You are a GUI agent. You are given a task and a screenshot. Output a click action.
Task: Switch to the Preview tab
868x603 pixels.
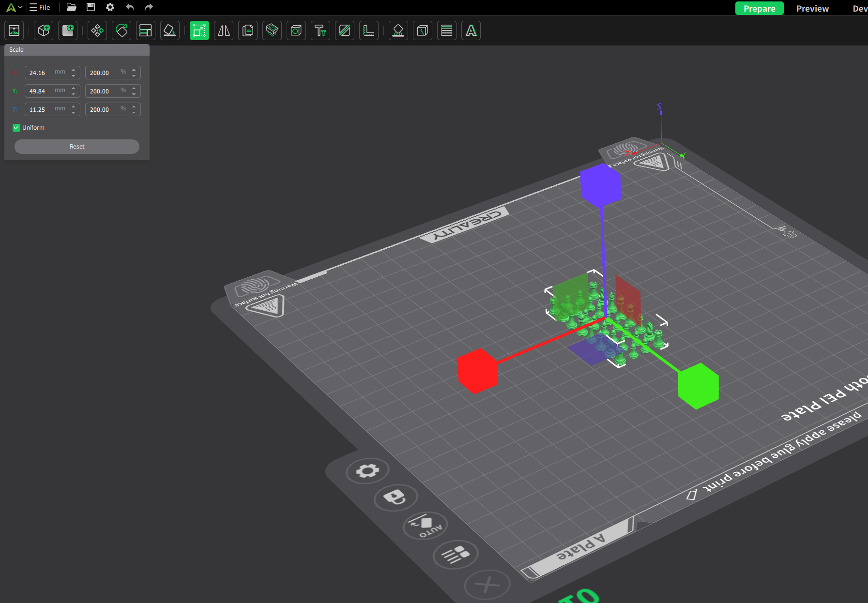coord(812,9)
